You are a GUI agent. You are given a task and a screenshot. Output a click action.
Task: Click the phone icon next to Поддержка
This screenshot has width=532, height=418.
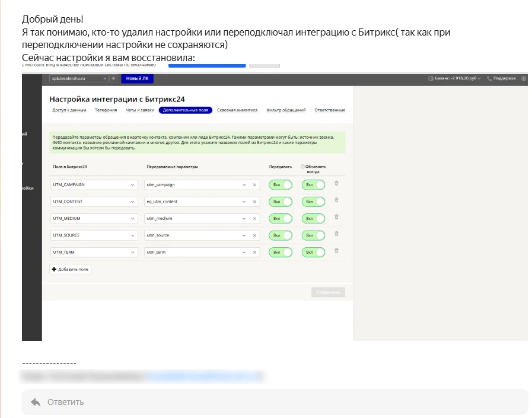point(489,78)
